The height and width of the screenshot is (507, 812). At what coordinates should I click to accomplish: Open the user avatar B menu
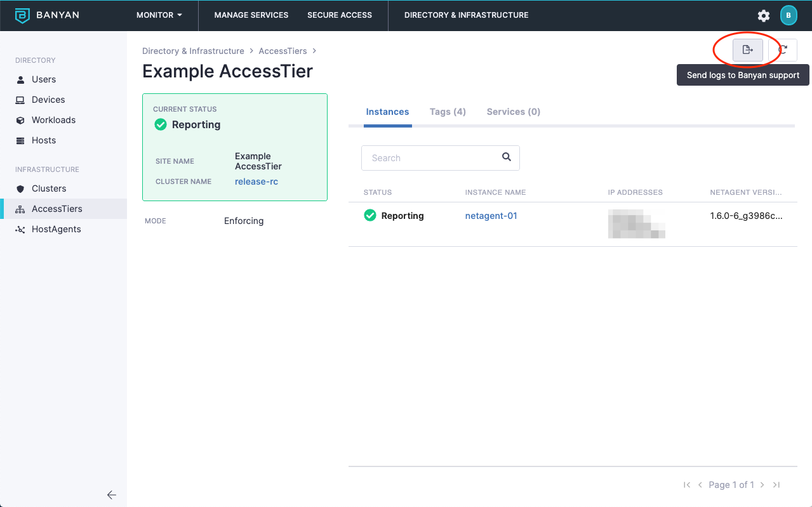(789, 15)
